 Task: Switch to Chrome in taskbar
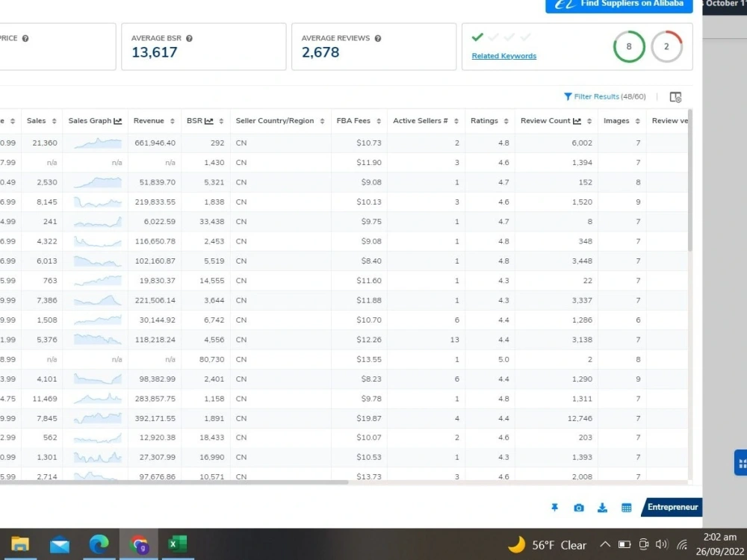click(139, 544)
